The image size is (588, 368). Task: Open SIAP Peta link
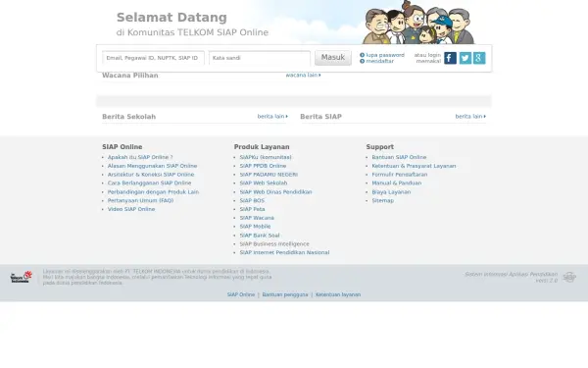[x=253, y=209]
